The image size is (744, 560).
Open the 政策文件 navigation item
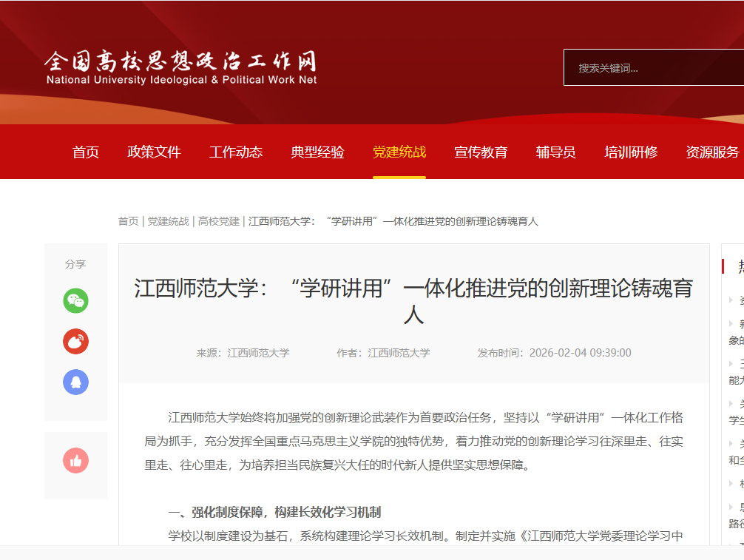[154, 152]
